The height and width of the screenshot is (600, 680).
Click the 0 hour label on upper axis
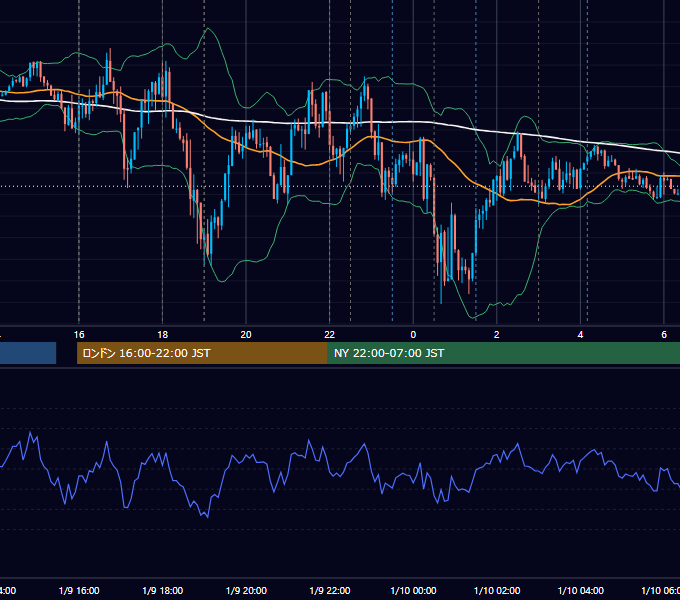(x=413, y=335)
